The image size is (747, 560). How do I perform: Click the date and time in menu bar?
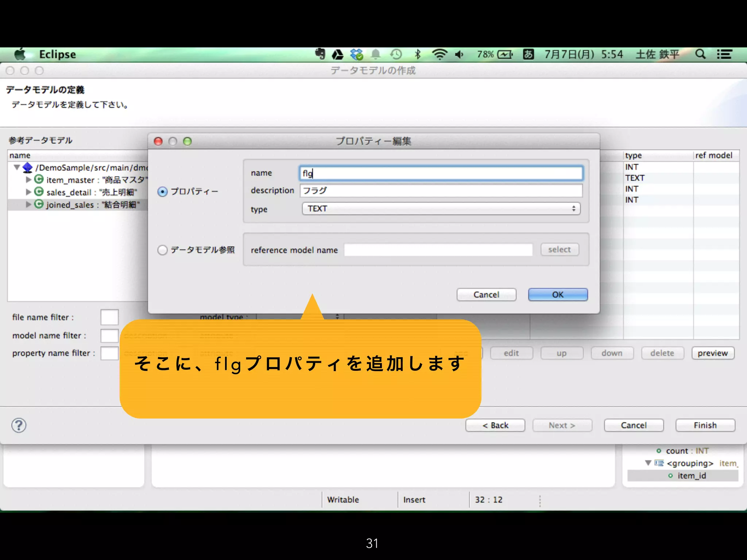(584, 54)
